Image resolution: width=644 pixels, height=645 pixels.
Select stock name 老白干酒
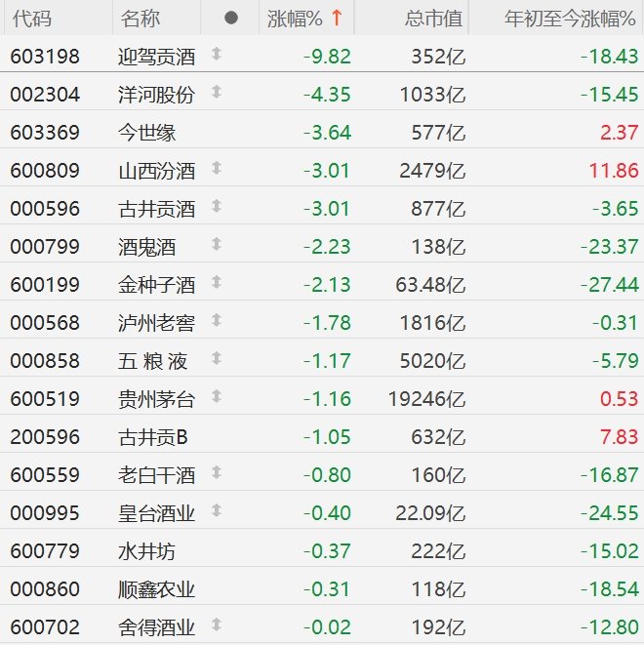click(x=156, y=475)
